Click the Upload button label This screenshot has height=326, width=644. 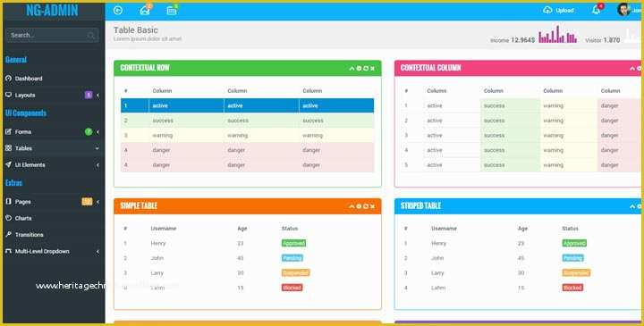(x=564, y=10)
